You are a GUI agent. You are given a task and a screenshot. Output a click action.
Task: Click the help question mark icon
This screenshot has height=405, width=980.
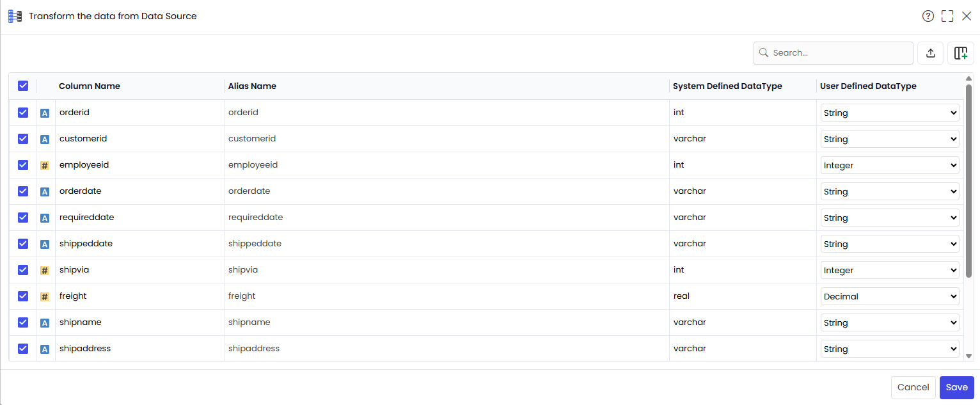click(x=928, y=17)
